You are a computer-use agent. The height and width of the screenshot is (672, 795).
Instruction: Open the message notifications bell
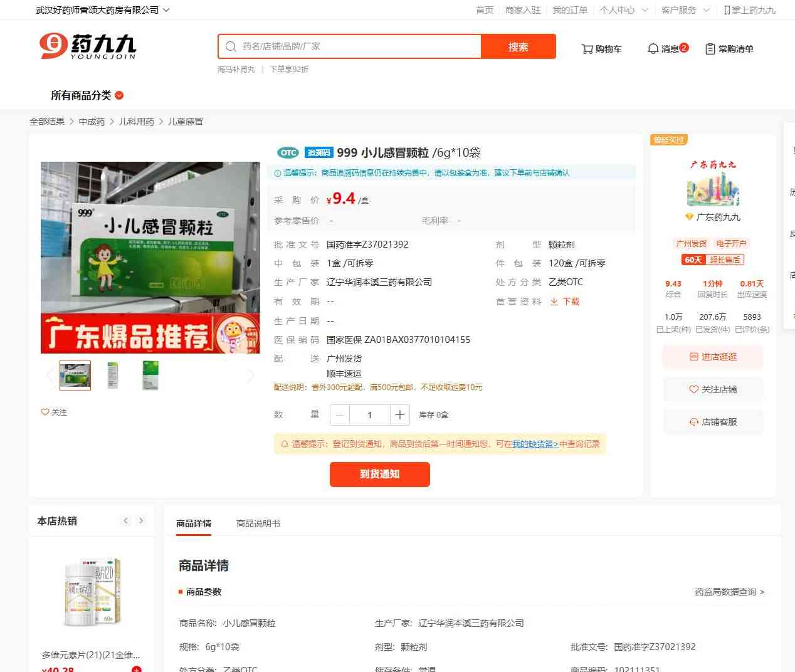[653, 49]
